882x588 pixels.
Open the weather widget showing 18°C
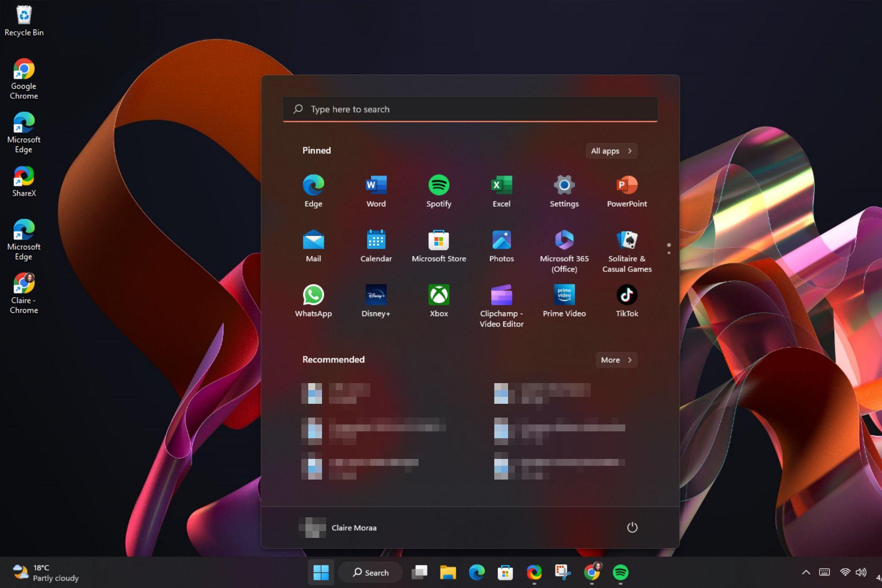click(46, 572)
